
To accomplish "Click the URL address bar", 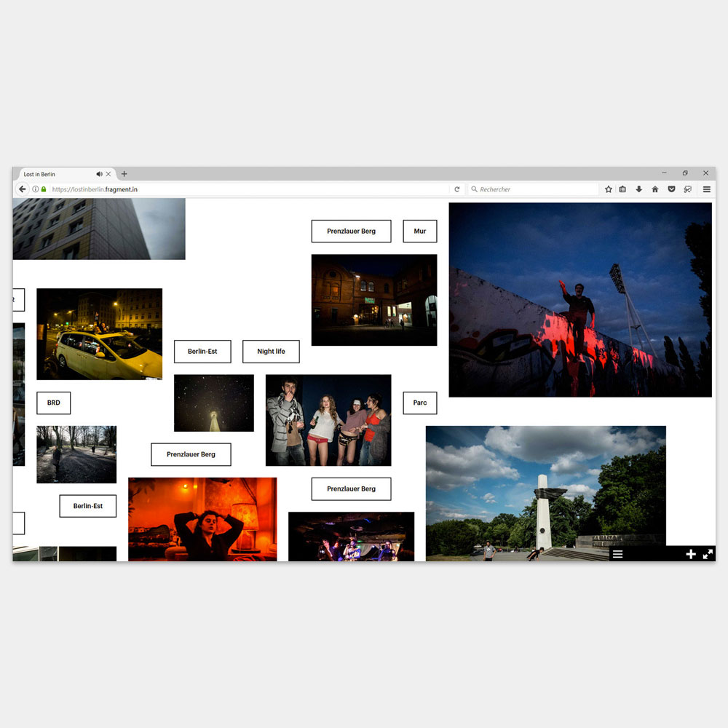I will [x=248, y=189].
